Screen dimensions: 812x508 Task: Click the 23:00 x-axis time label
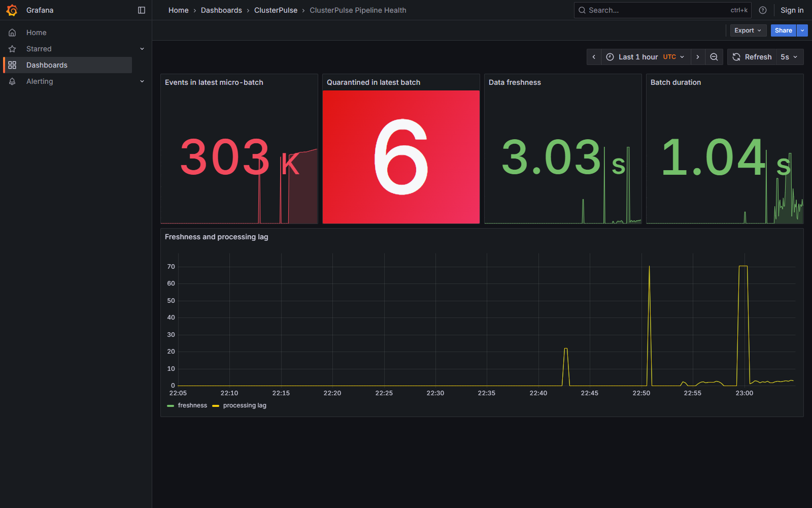(745, 393)
